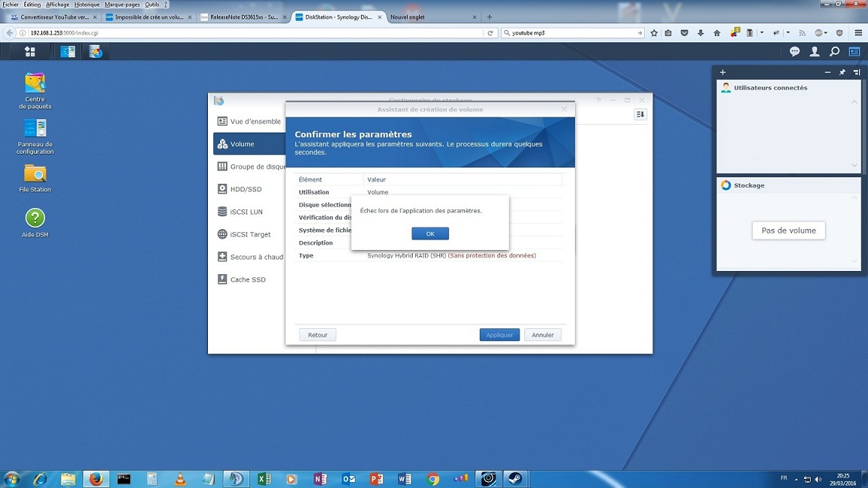Viewport: 868px width, 488px height.
Task: Switch to the ReleaseNote DS3615xs browser tab
Action: [240, 17]
